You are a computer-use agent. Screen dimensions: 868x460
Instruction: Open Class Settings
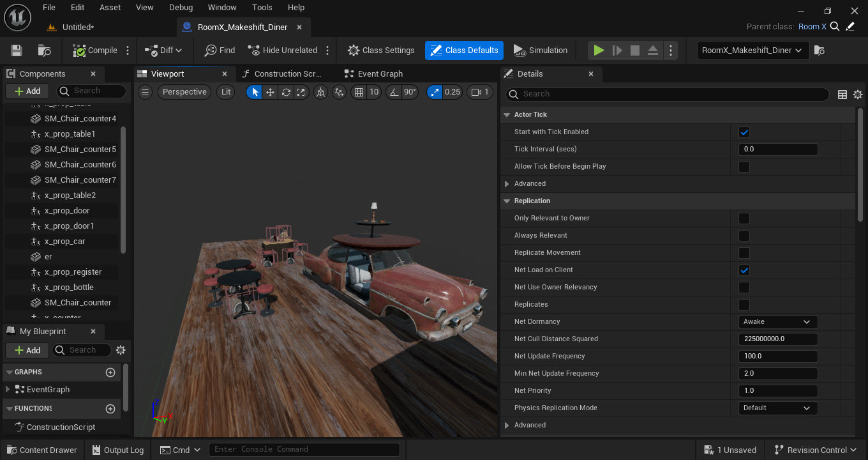pos(381,50)
